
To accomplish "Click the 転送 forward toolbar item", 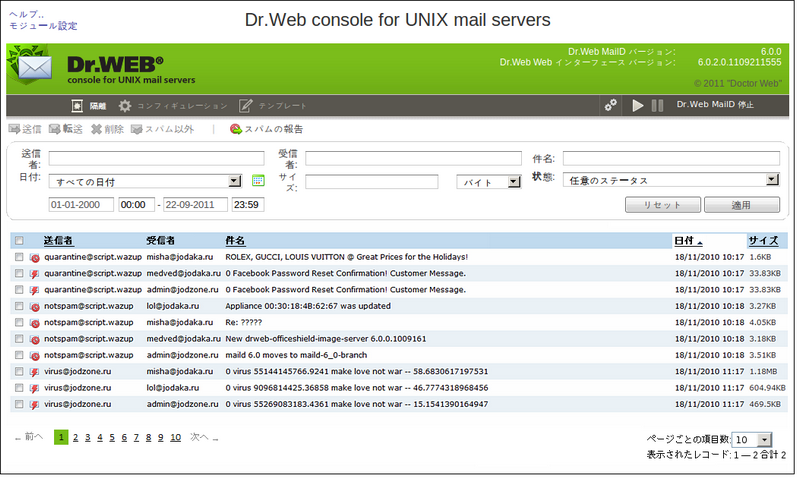I will pos(65,129).
